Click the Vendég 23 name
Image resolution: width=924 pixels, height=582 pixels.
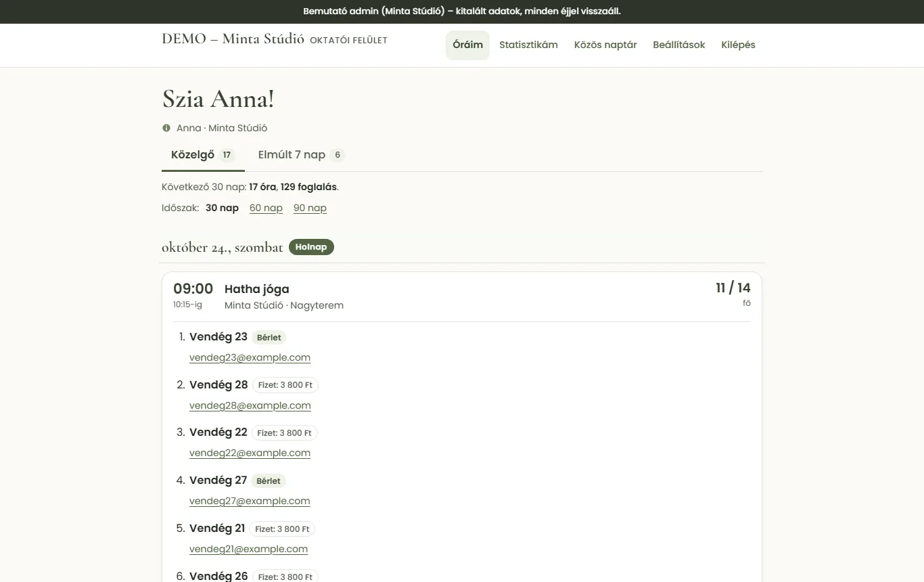click(218, 336)
